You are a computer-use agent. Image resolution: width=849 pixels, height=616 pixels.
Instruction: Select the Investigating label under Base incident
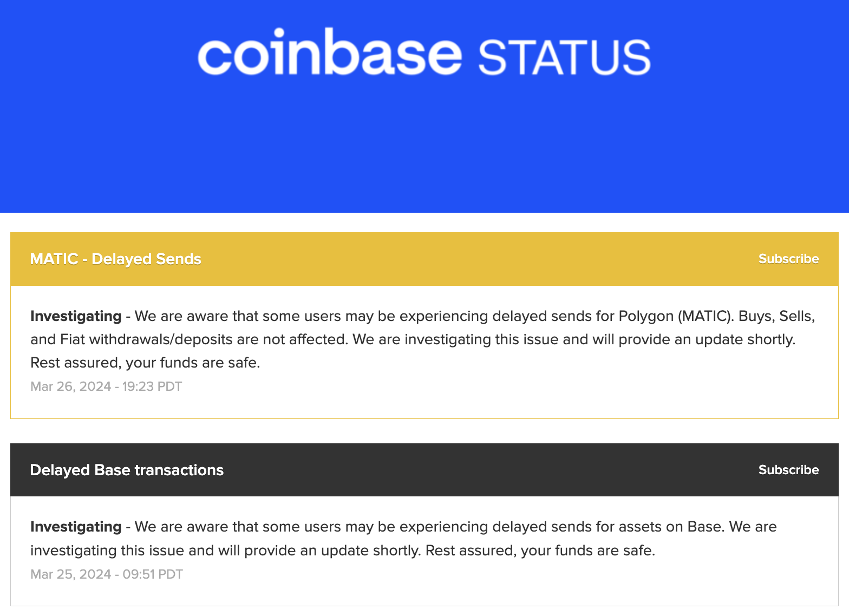(75, 526)
